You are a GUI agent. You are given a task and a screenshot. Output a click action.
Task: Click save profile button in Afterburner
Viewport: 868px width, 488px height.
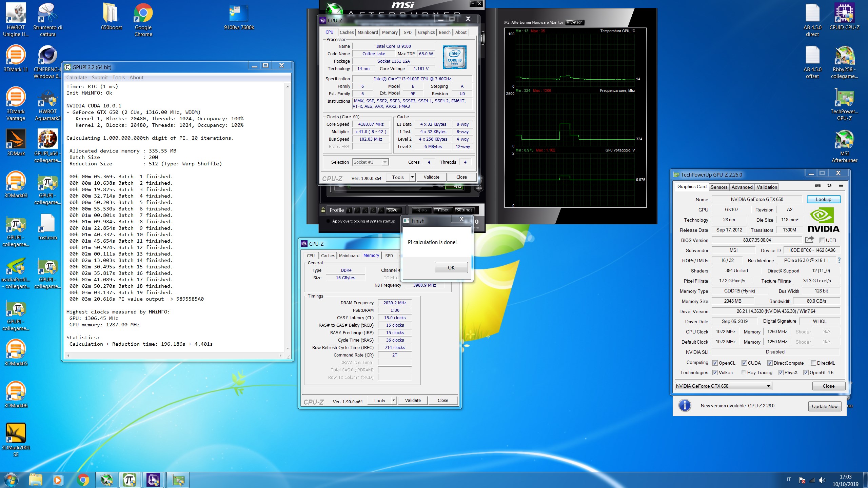[393, 210]
